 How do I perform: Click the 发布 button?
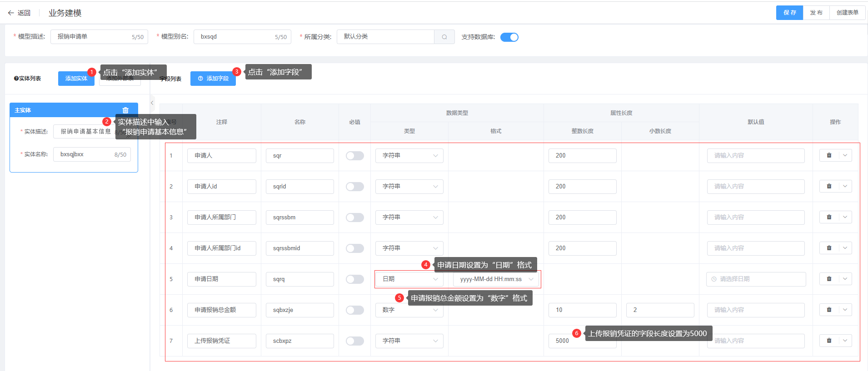click(x=816, y=13)
